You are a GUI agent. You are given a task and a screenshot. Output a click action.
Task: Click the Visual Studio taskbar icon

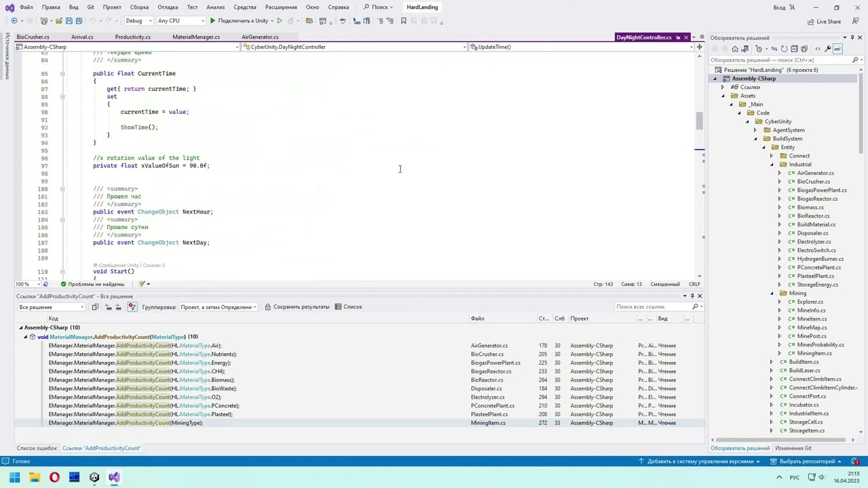tap(114, 477)
